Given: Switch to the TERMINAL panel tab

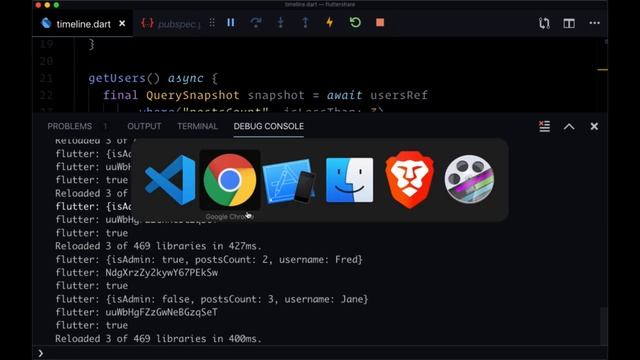Looking at the screenshot, I should point(198,126).
